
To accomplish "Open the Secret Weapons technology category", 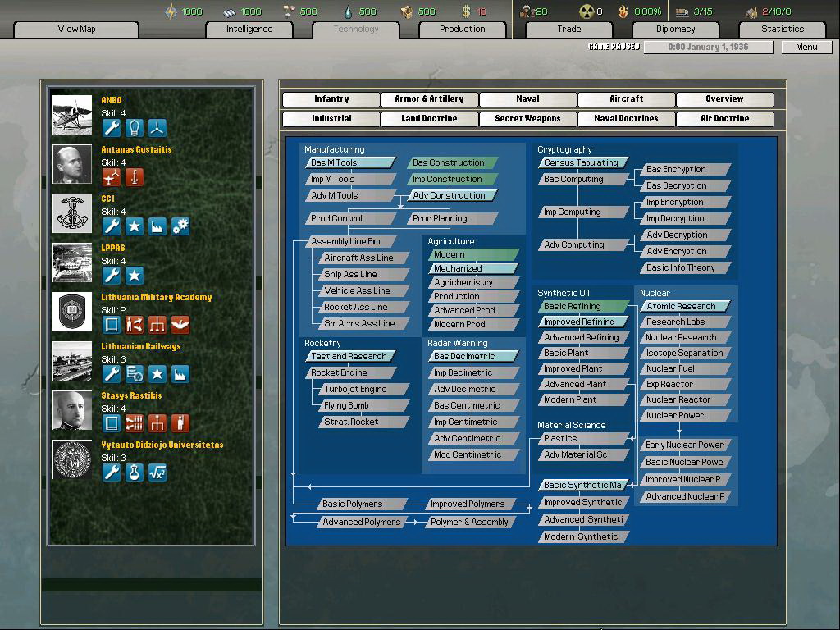I will click(527, 119).
